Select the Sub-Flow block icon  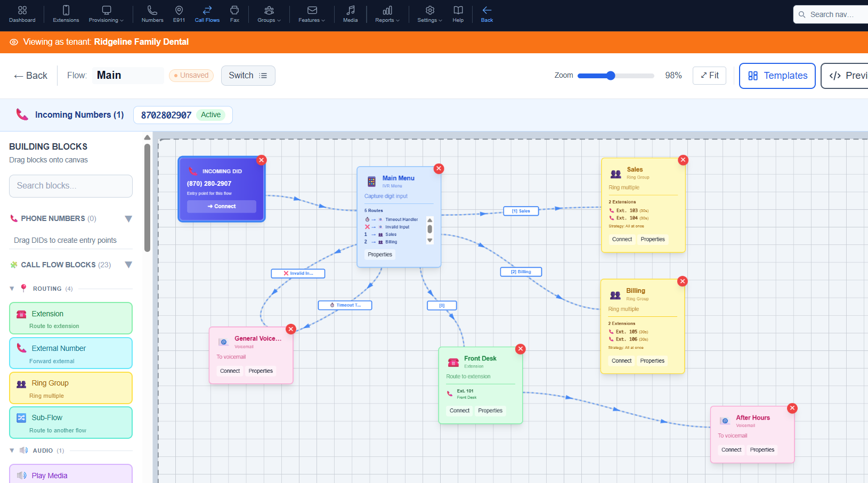coord(21,417)
